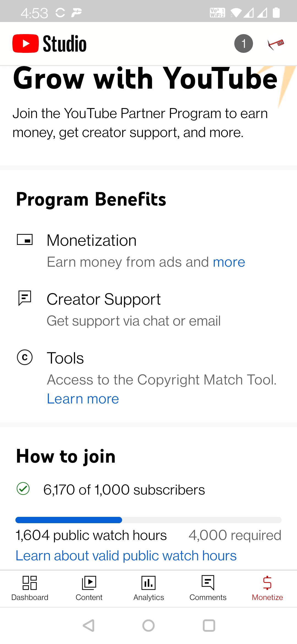Open Learn about valid public watch hours

coord(126,555)
